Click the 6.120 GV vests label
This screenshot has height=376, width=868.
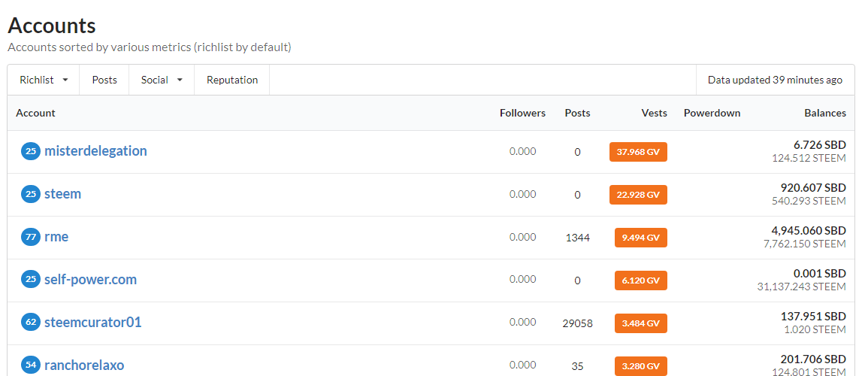pos(640,280)
